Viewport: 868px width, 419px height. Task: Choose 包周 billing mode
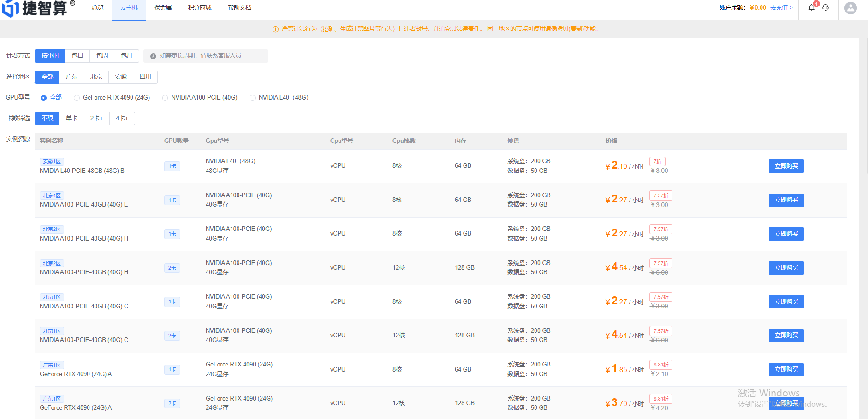[102, 56]
